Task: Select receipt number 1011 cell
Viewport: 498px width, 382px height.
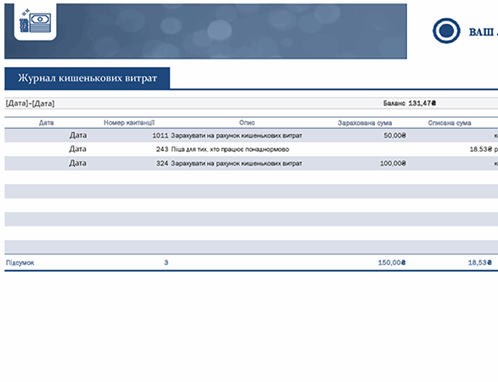Action: point(160,135)
